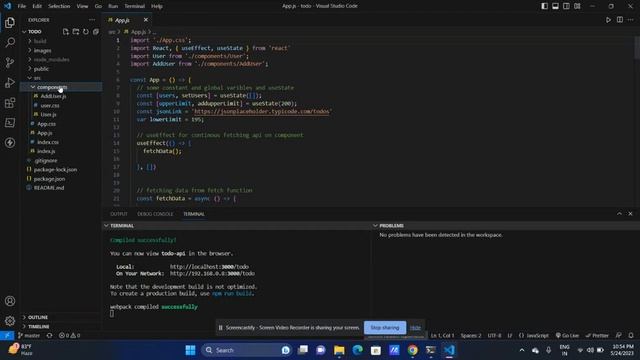Open the errors and warnings counter
This screenshot has height=360, width=640.
point(69,335)
